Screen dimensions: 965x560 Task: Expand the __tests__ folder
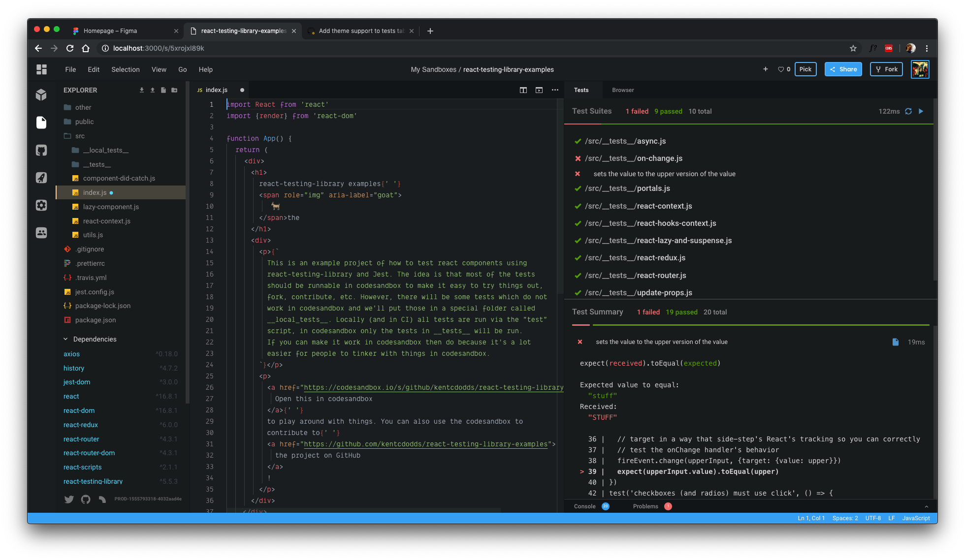pyautogui.click(x=97, y=164)
